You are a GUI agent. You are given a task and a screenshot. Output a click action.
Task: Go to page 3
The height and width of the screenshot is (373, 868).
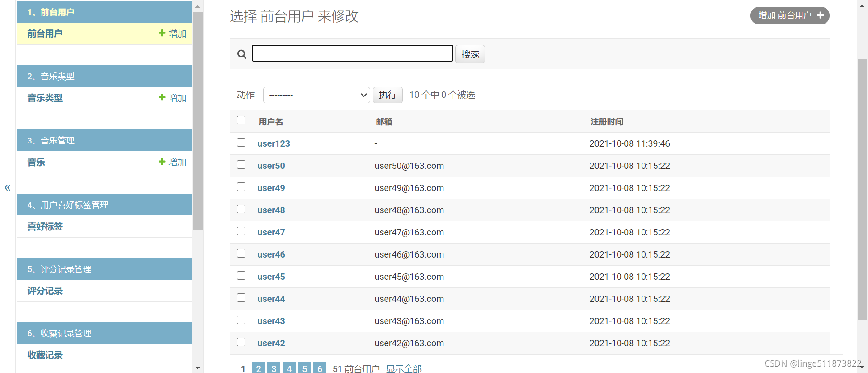pos(274,368)
